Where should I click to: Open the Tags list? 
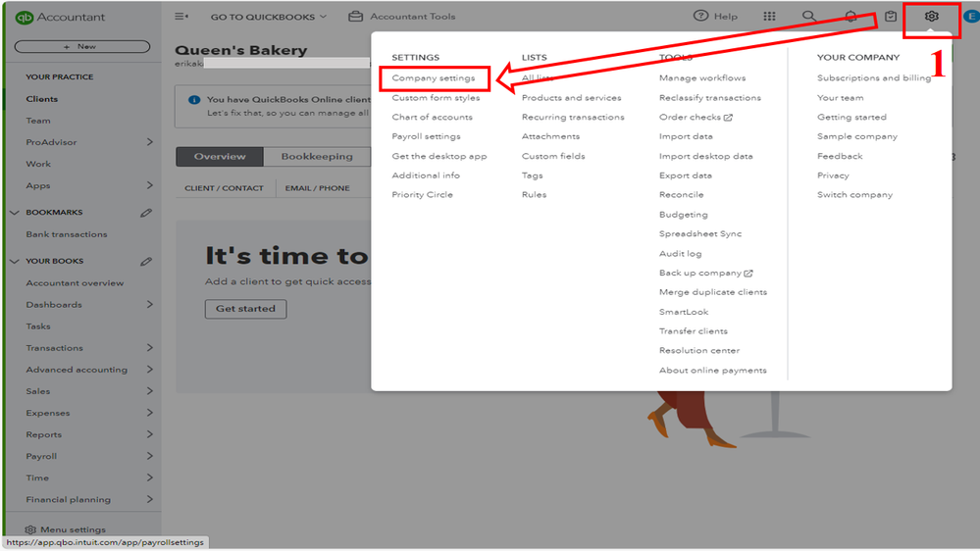533,175
